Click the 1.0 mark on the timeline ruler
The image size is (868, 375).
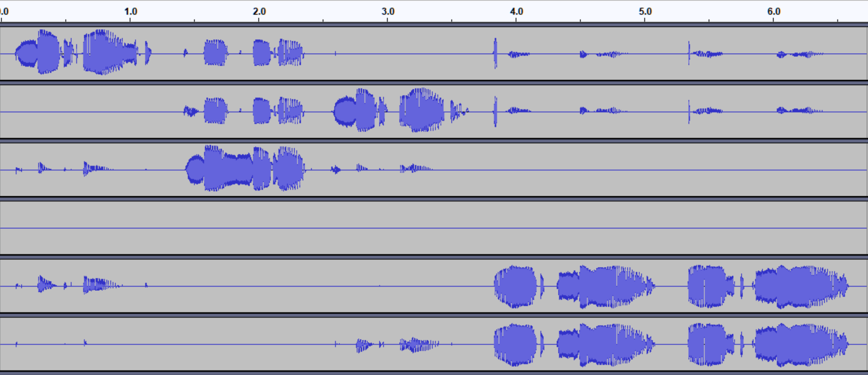tap(131, 11)
